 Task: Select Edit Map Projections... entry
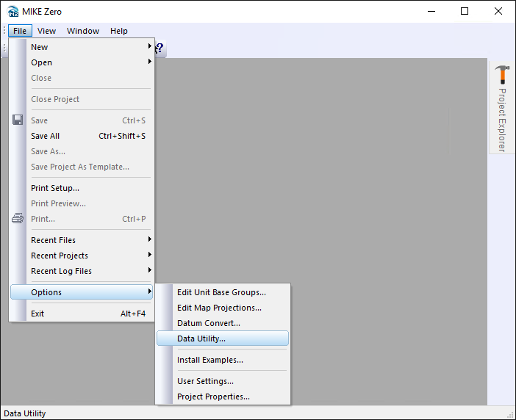[x=219, y=308]
